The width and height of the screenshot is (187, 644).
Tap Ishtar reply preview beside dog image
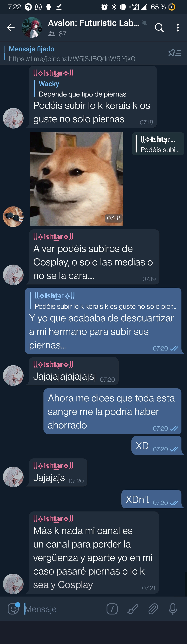[x=158, y=144]
